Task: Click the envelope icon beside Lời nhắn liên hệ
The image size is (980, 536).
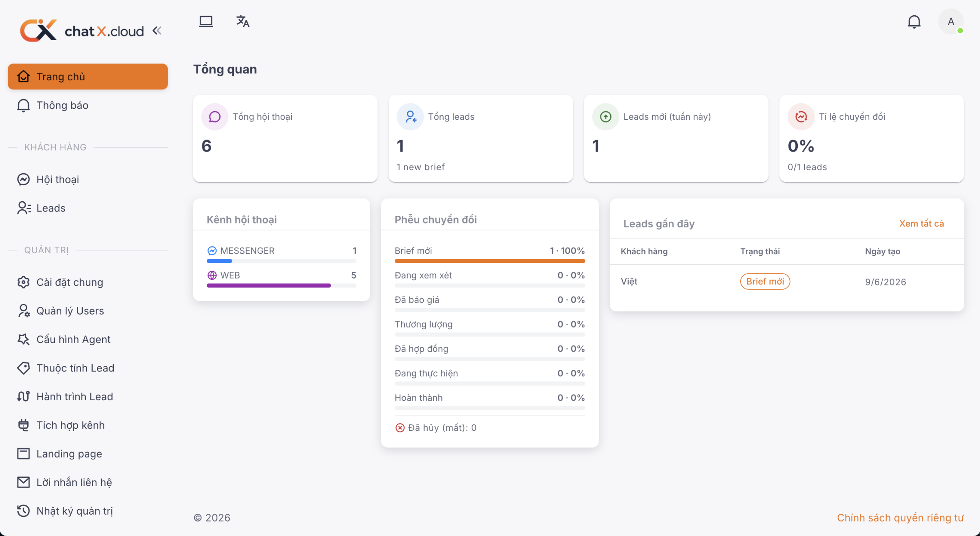Action: click(23, 482)
